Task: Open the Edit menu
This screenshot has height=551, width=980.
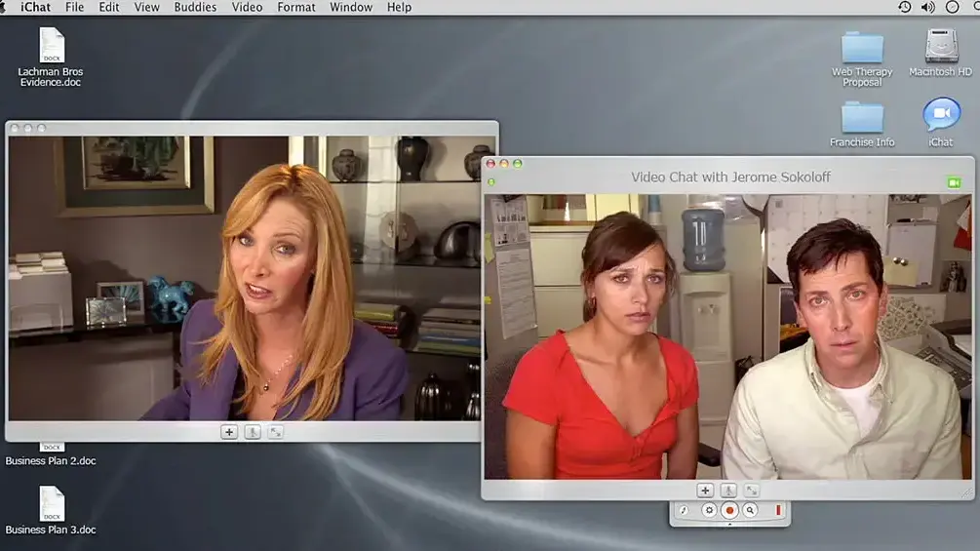Action: tap(109, 8)
